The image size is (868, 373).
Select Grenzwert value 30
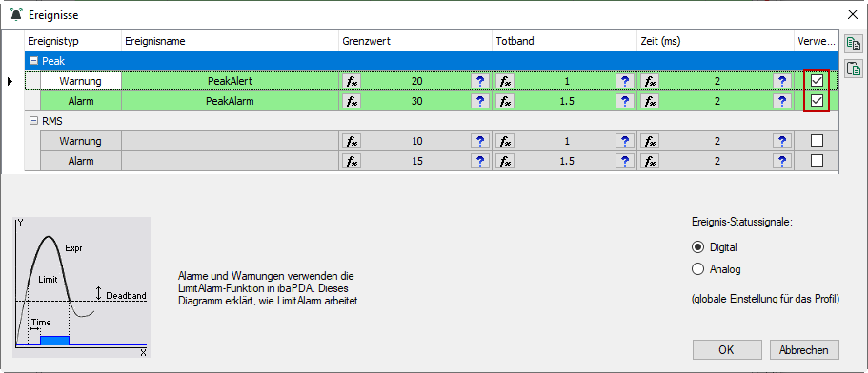coord(416,101)
